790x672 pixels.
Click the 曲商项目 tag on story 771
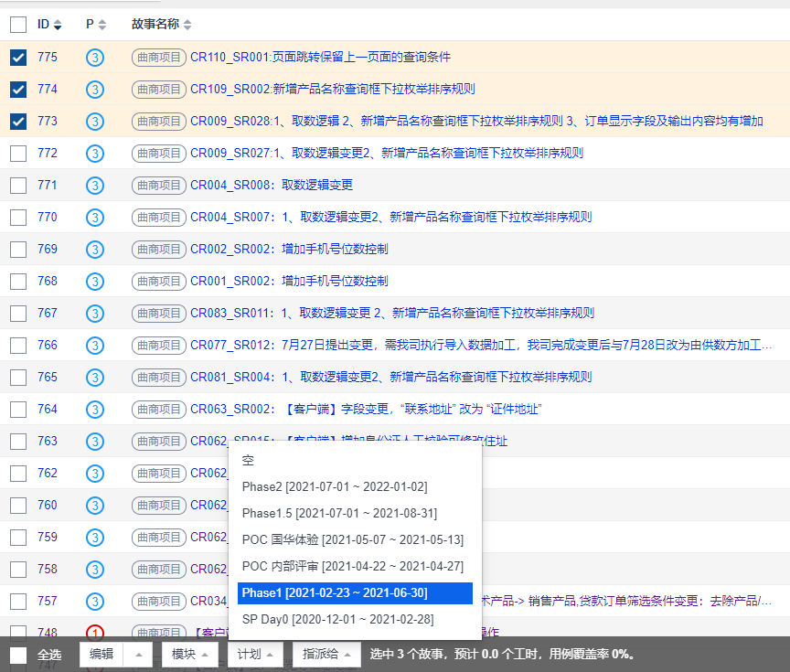[x=159, y=186]
